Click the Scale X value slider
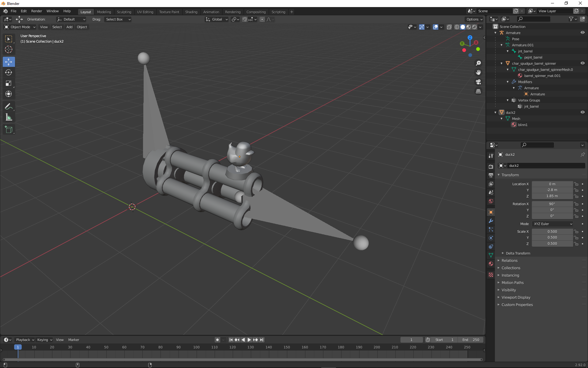The height and width of the screenshot is (368, 588). tap(552, 232)
